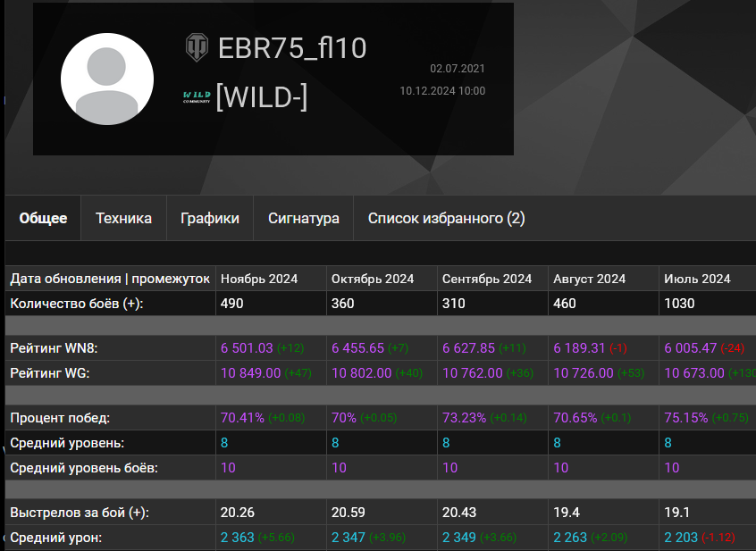Click player name EBR75_fl10
Viewport: 756px width, 551px height.
292,48
